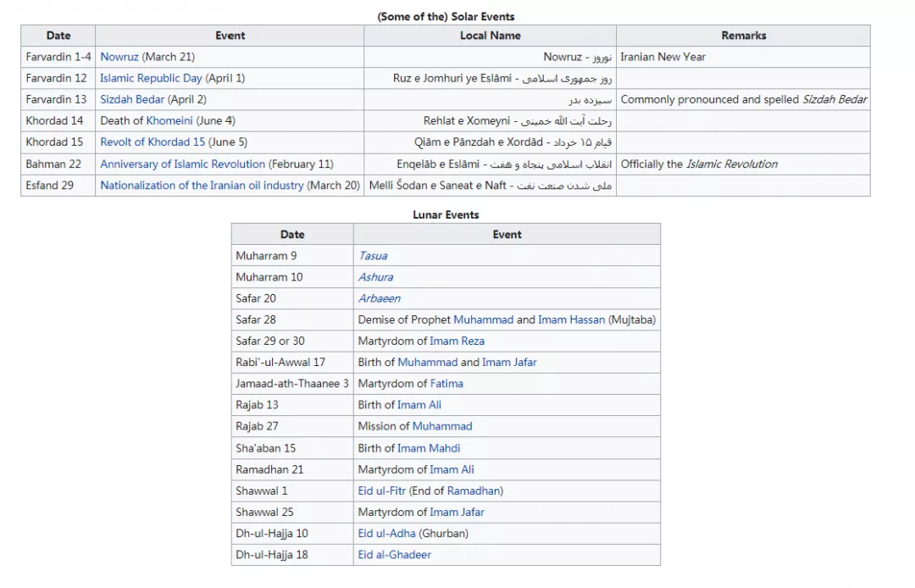Screen dimensions: 915x588
Task: Select the 'Muharram 10' date cell
Action: click(x=292, y=277)
